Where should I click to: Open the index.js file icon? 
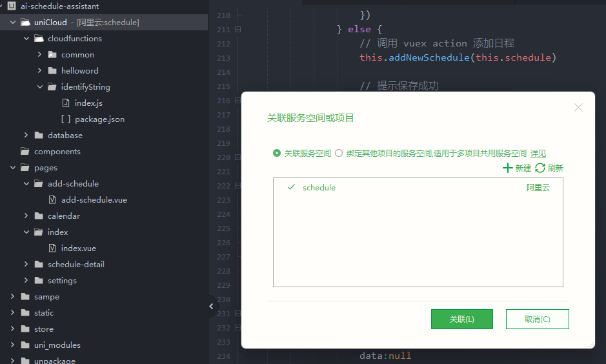pyautogui.click(x=66, y=103)
